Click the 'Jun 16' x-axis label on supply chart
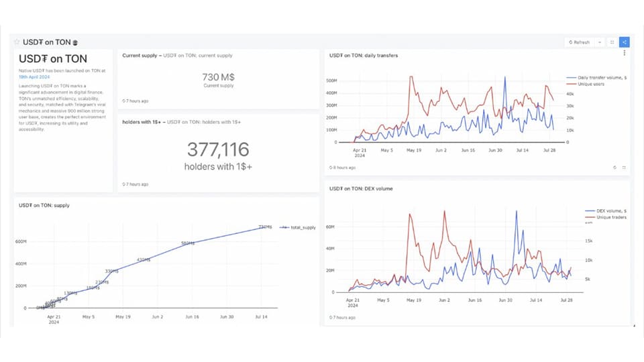Viewport: 644px width, 362px height. point(192,317)
